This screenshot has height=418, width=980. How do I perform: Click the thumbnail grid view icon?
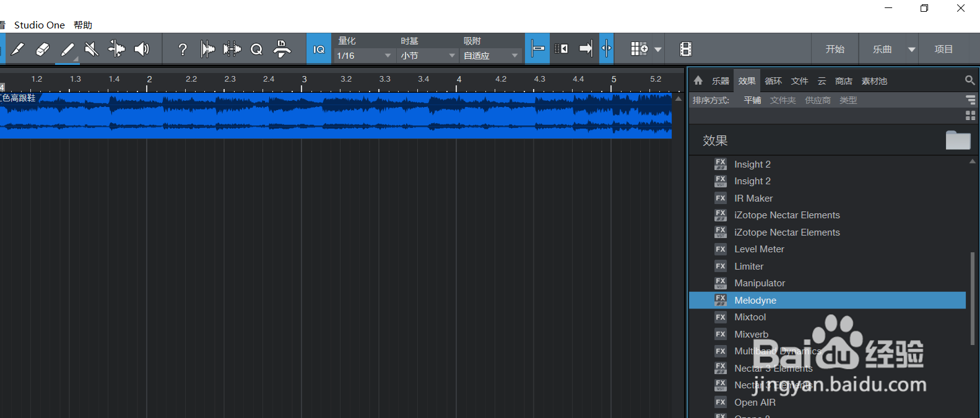pyautogui.click(x=970, y=116)
